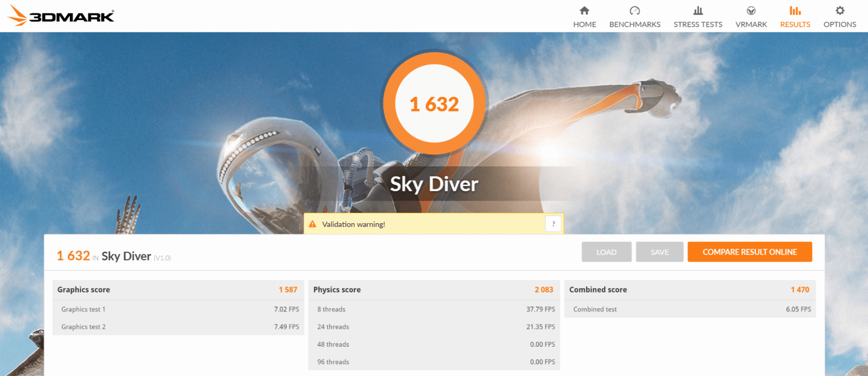
Task: Click the VRMark icon
Action: [751, 10]
